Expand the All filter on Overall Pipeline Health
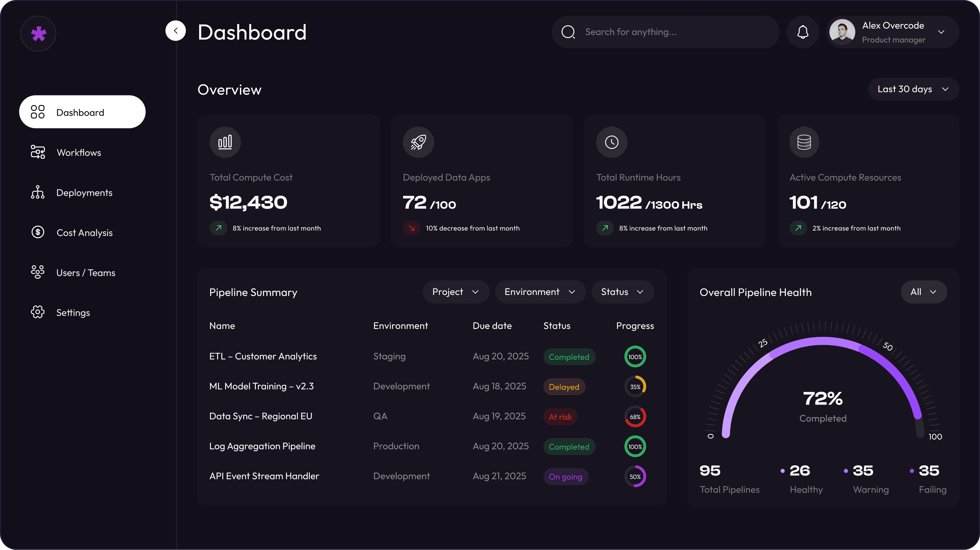This screenshot has height=550, width=980. tap(924, 292)
